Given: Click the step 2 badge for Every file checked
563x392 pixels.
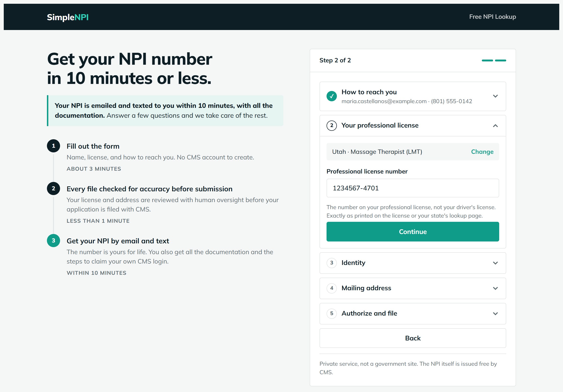Looking at the screenshot, I should [53, 188].
